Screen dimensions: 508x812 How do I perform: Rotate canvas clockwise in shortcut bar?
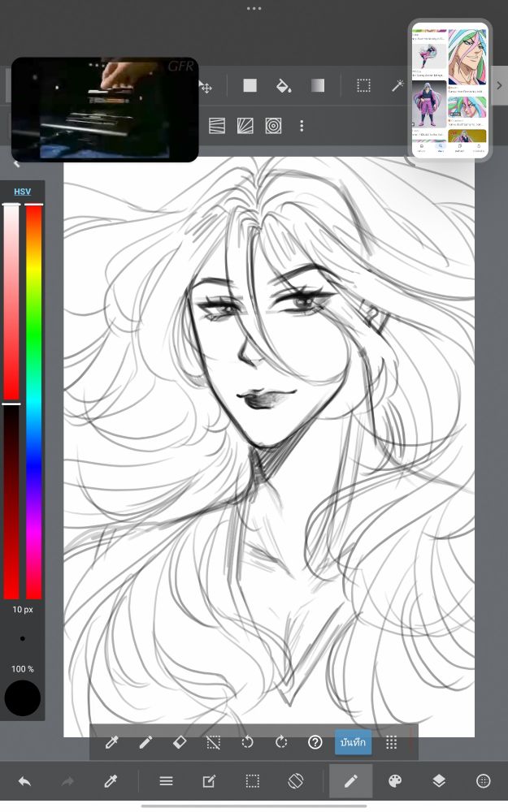pos(281,742)
